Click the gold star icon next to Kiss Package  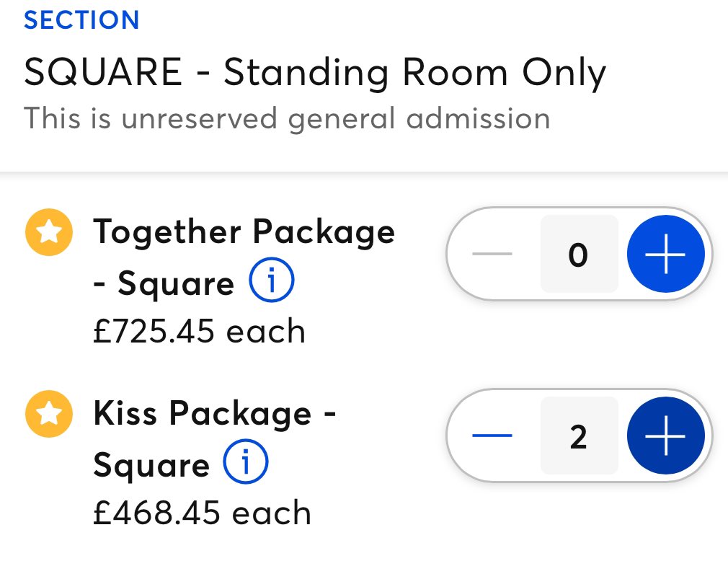pos(48,415)
